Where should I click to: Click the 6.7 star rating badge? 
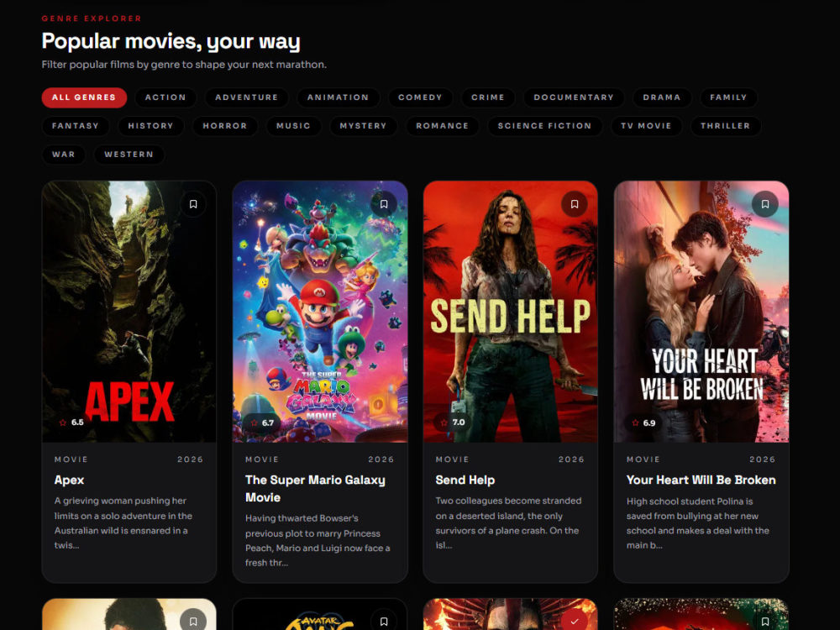tap(262, 423)
